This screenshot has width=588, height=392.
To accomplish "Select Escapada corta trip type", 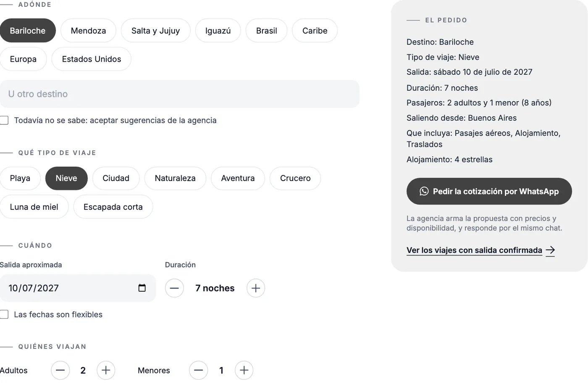I will click(x=113, y=207).
